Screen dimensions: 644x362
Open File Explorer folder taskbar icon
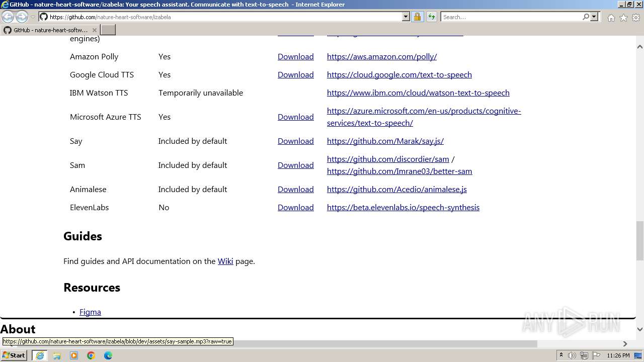pyautogui.click(x=57, y=355)
